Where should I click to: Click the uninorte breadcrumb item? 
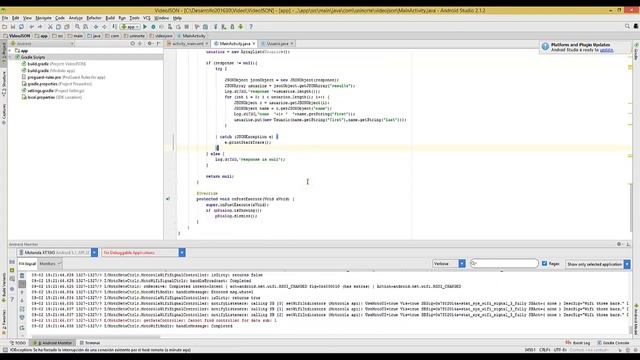(135, 36)
